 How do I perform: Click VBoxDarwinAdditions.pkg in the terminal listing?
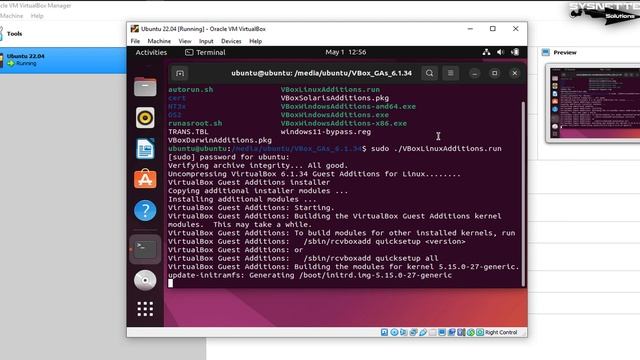[x=220, y=140]
